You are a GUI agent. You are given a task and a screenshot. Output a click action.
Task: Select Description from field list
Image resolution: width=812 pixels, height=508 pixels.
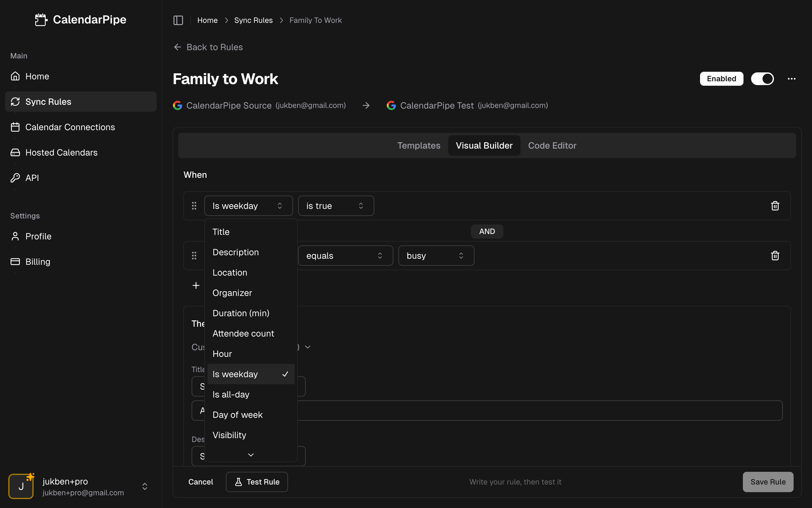[x=251, y=252]
